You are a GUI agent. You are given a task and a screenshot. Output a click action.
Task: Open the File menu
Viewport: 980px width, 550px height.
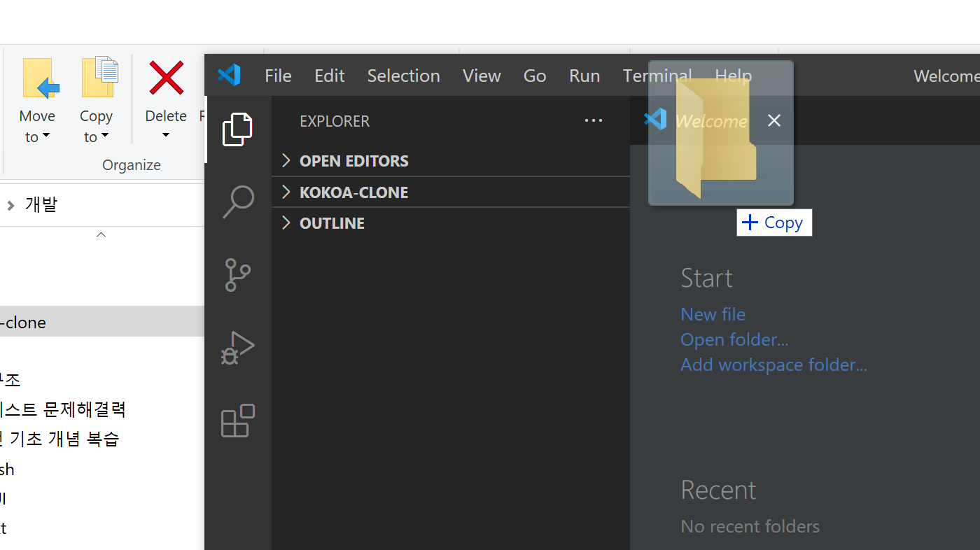(278, 76)
